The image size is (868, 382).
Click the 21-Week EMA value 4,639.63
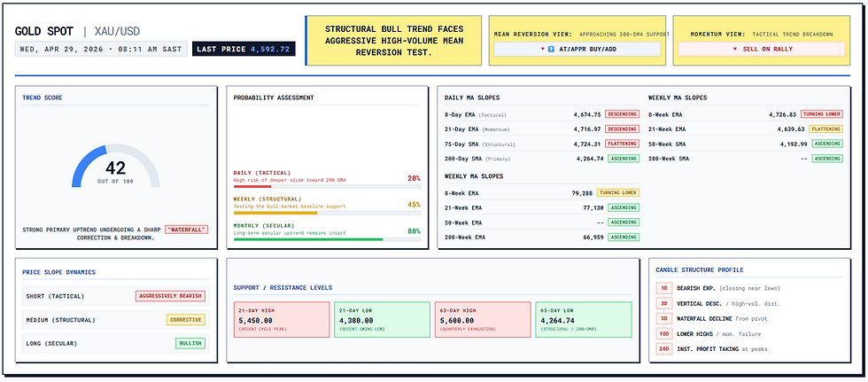point(791,129)
